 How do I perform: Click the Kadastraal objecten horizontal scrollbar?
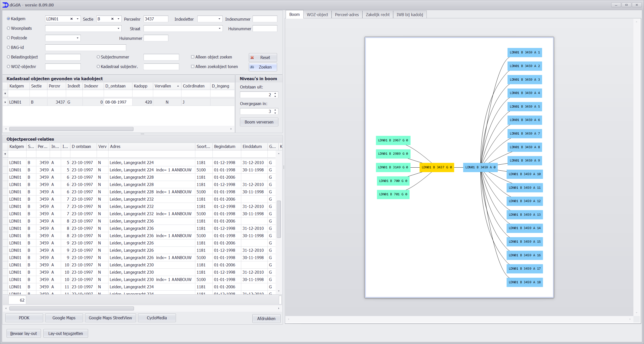[x=71, y=129]
